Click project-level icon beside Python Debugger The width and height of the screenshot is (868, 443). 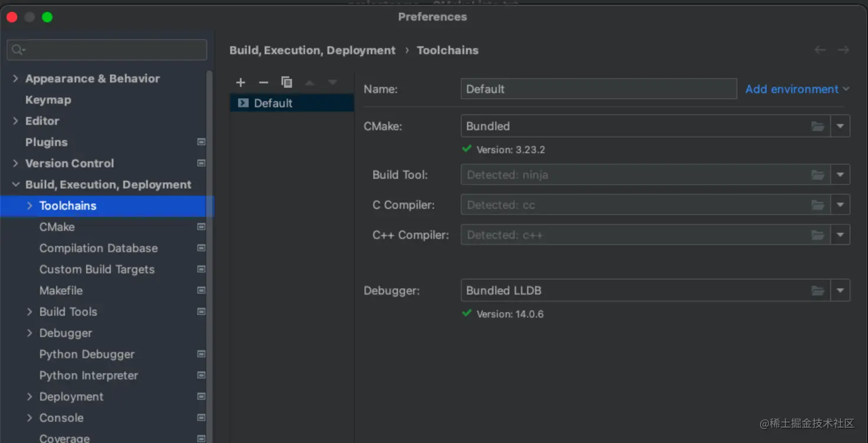coord(201,354)
